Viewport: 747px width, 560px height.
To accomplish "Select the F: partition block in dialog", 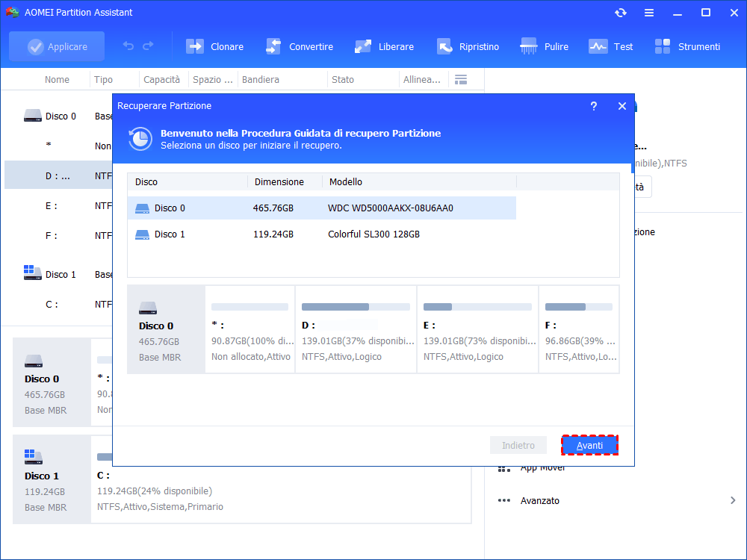I will tap(579, 329).
